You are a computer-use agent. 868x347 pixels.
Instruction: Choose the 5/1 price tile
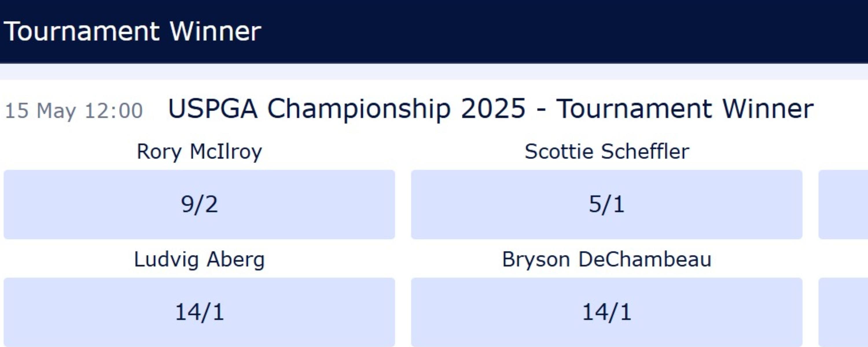(606, 204)
